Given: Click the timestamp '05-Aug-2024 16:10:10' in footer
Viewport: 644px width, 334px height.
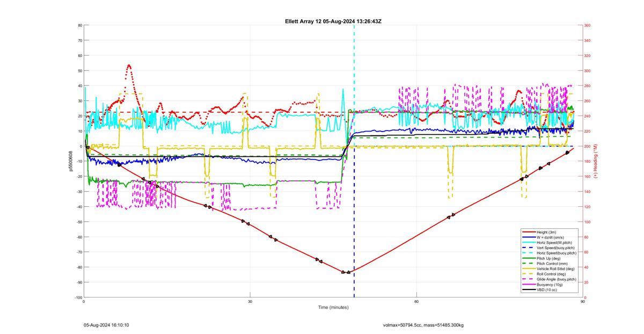Looking at the screenshot, I should point(106,325).
